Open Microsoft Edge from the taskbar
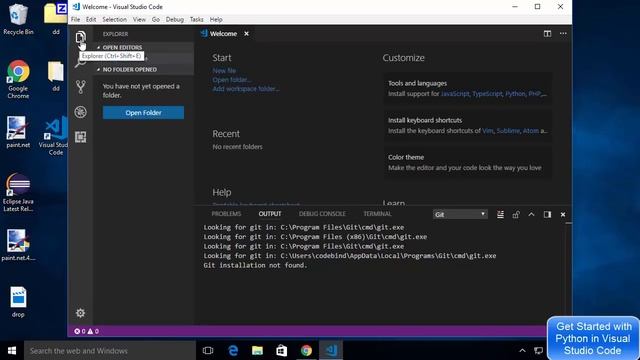The image size is (640, 360). click(x=233, y=351)
